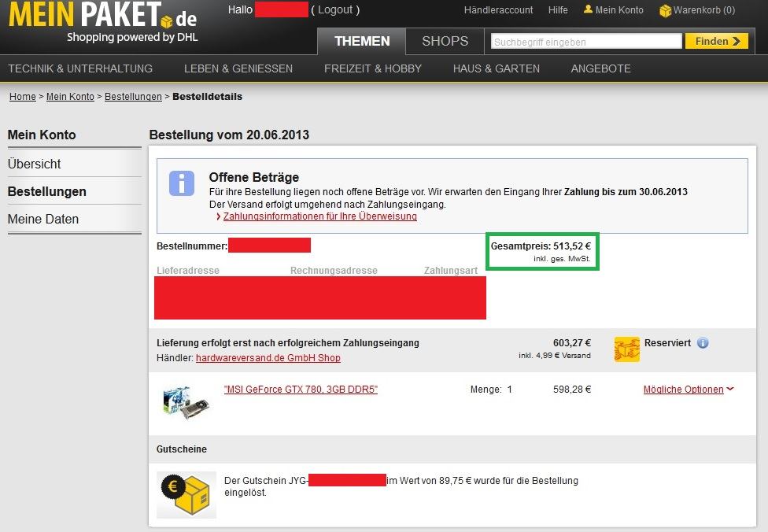
Task: Click the Reserviert status icon
Action: 626,349
